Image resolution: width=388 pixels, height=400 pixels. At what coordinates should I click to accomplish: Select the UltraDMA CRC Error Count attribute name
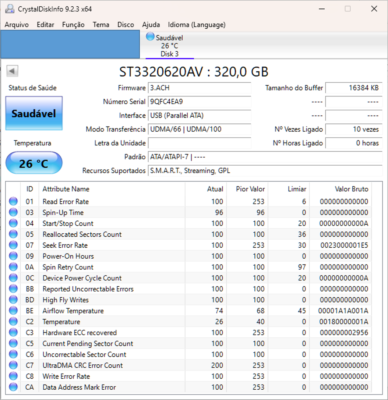point(83,365)
